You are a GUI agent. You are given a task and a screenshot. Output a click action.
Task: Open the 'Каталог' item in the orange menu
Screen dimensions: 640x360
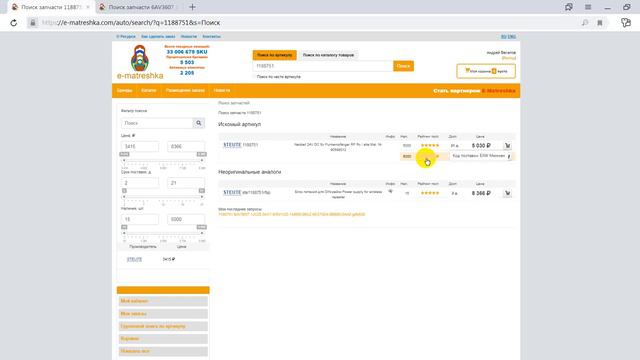149,90
